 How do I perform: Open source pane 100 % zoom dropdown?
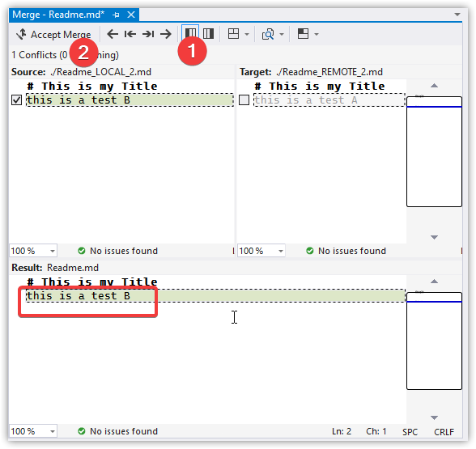coord(53,251)
